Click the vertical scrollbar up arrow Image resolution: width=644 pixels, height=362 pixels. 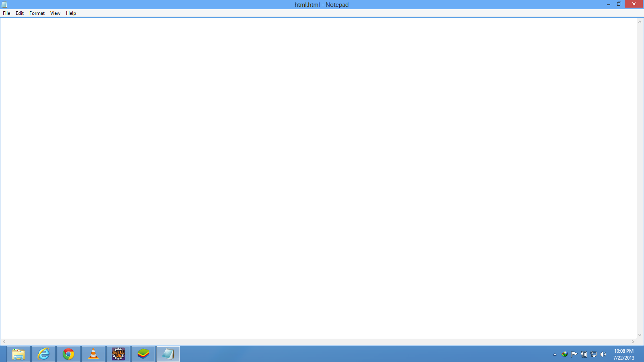(x=640, y=22)
